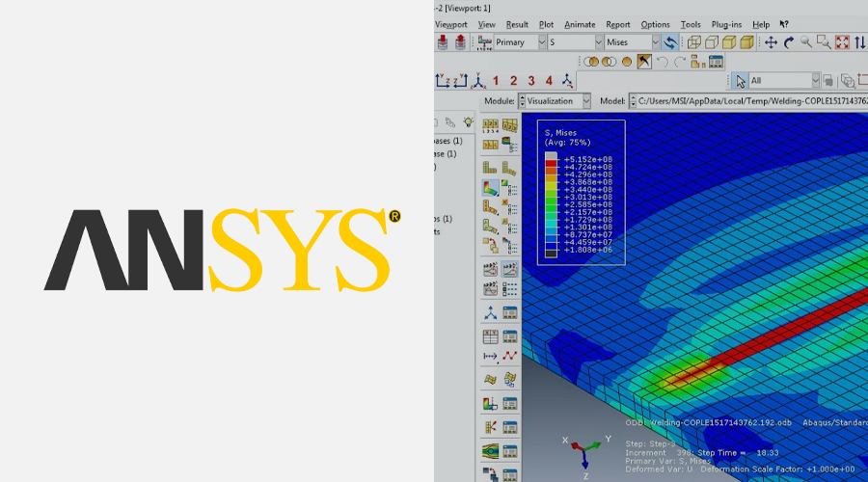Apply custom view number 3
This screenshot has height=482, width=868.
tap(530, 81)
